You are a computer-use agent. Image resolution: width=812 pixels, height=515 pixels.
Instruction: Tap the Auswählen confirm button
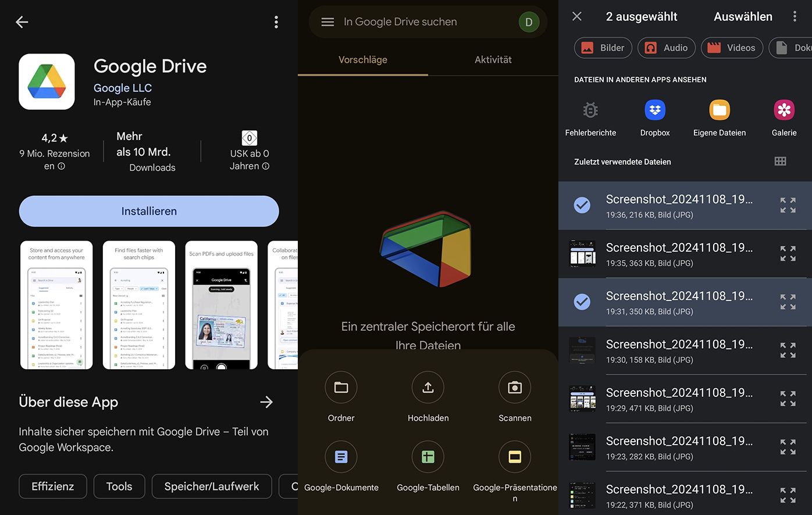tap(743, 17)
